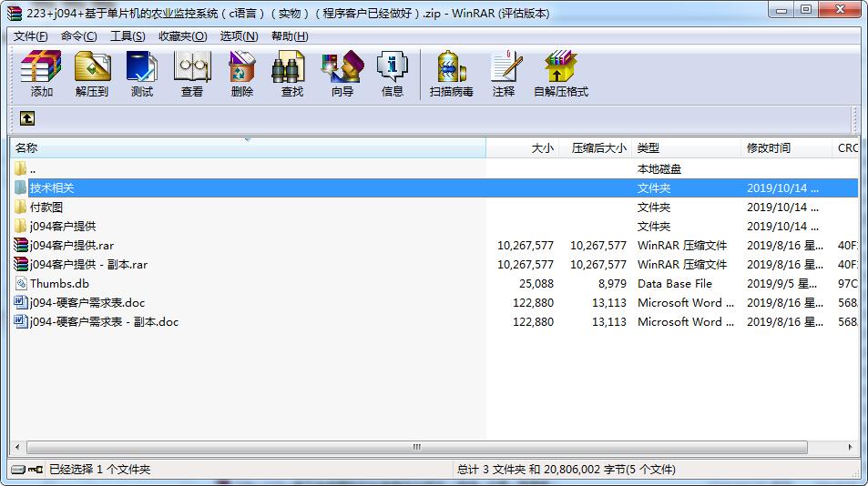Close the WinRAR window
Viewport: 868px width, 486px height.
click(840, 10)
